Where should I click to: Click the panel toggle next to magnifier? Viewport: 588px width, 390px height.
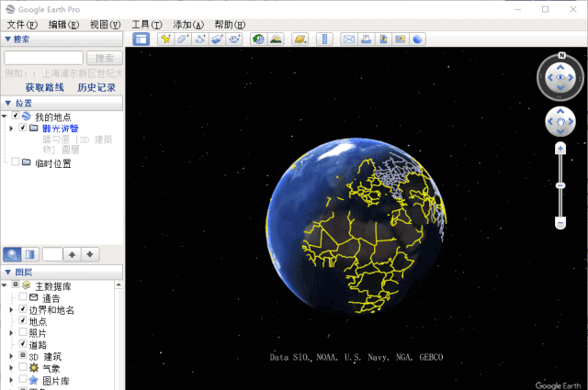(x=30, y=255)
